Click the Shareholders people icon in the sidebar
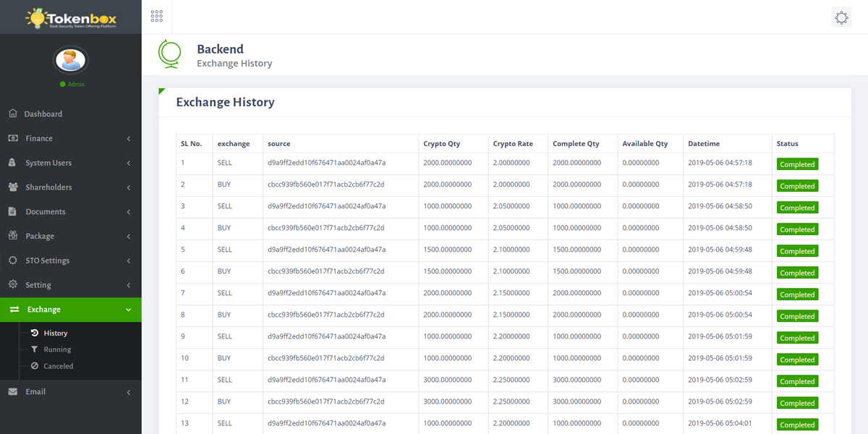This screenshot has height=434, width=868. click(13, 187)
